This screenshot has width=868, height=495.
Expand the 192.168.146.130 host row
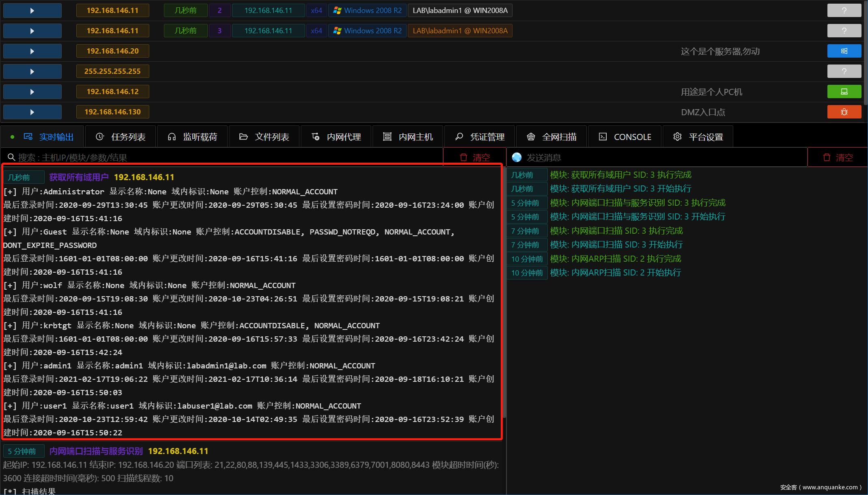(32, 112)
